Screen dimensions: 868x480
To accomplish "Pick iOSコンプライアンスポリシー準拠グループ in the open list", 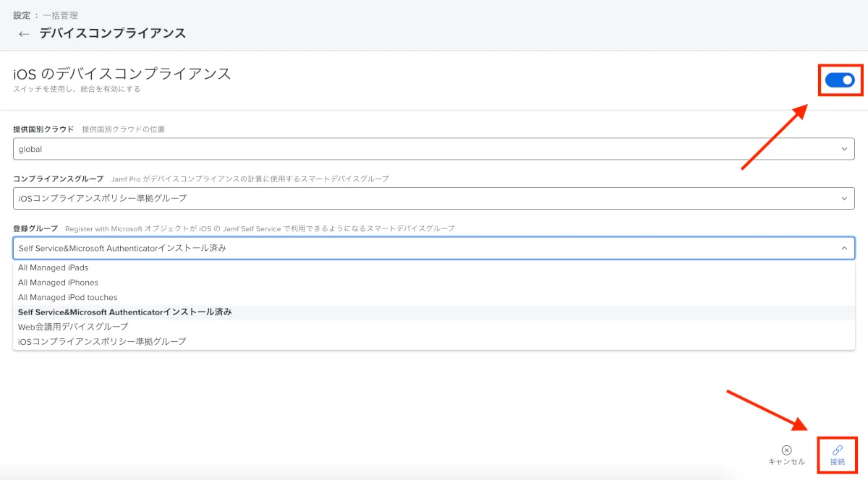I will pyautogui.click(x=102, y=341).
